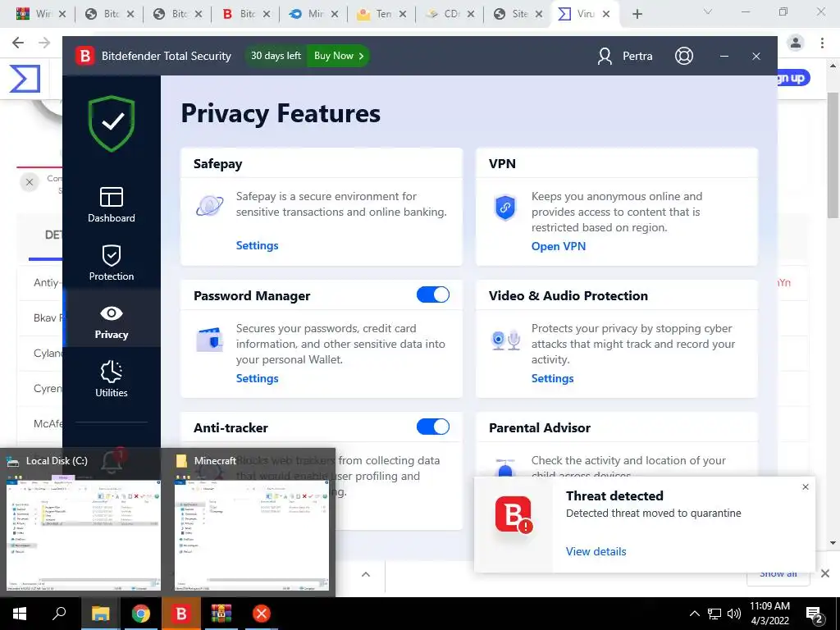Open the Protection section in sidebar

pos(112,263)
